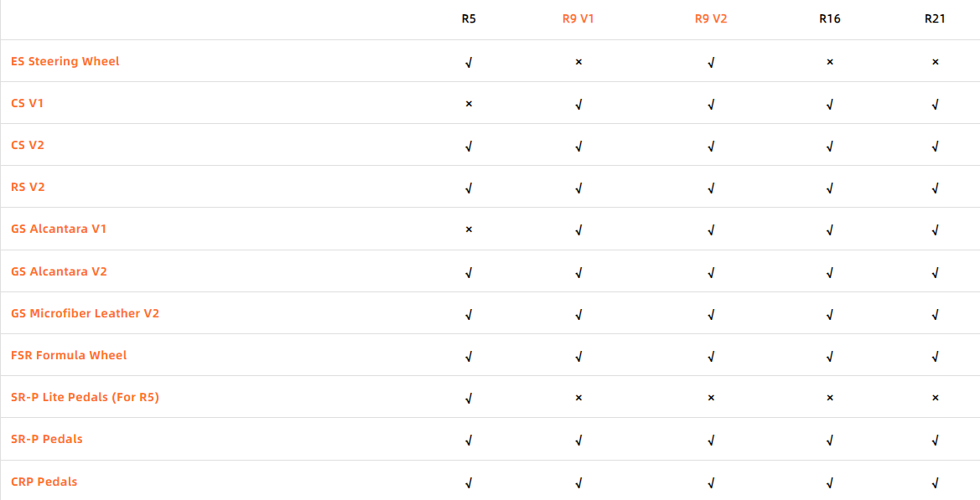Image resolution: width=980 pixels, height=500 pixels.
Task: Go to FSR Formula Wheel page
Action: 69,355
